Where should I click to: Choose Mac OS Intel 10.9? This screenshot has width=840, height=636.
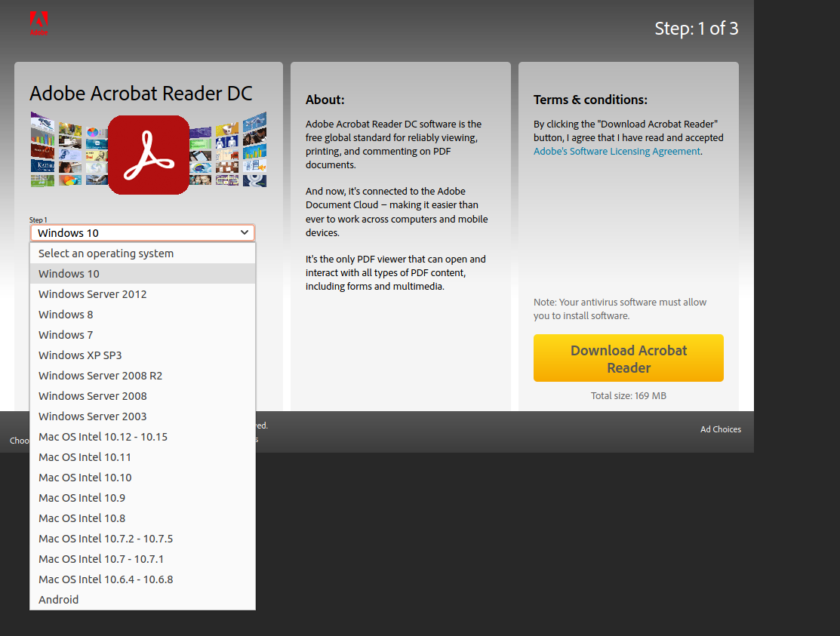pyautogui.click(x=143, y=497)
